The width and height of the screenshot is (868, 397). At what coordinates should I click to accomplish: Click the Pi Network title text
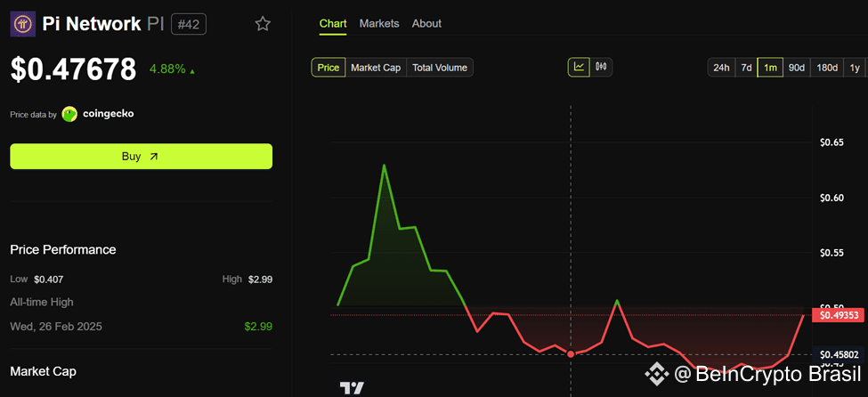92,24
